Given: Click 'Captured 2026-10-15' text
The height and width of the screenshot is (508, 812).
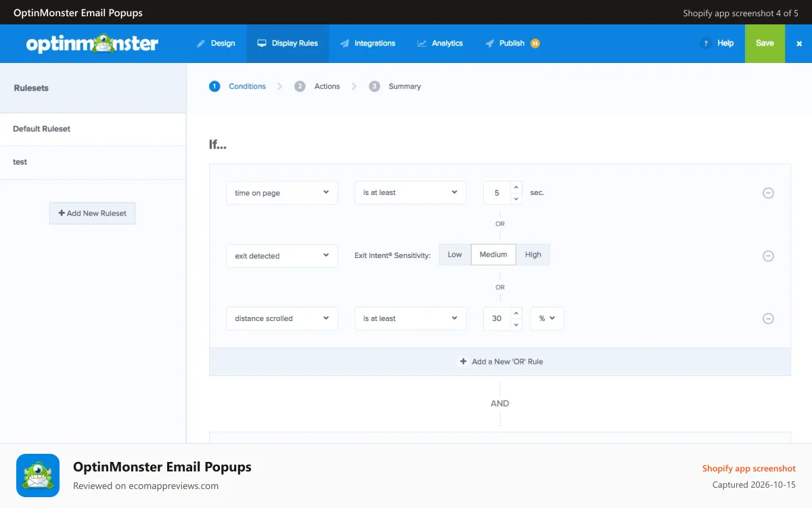Looking at the screenshot, I should click(754, 484).
